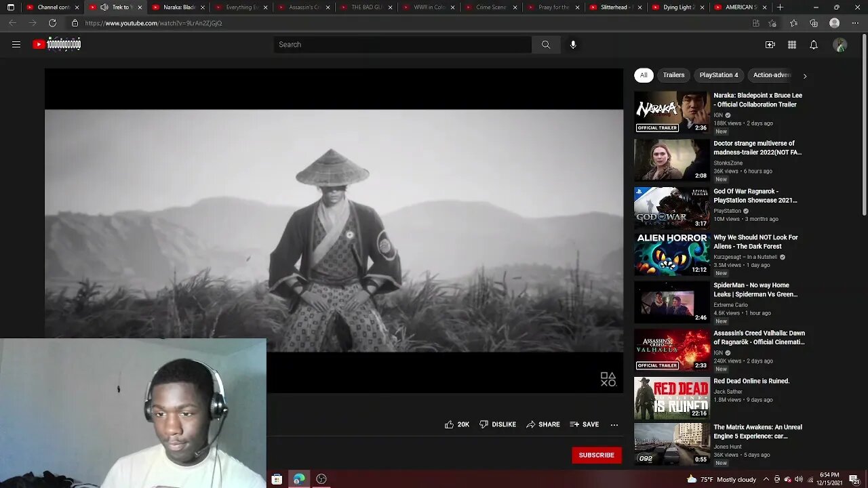Open the YouTube apps grid icon
Viewport: 868px width, 488px height.
792,45
